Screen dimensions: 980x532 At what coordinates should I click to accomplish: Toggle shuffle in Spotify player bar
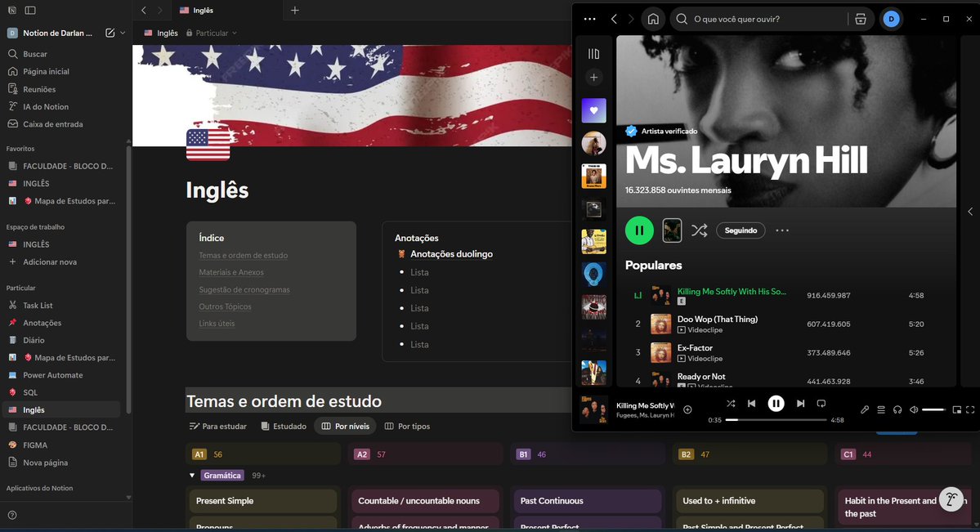731,404
